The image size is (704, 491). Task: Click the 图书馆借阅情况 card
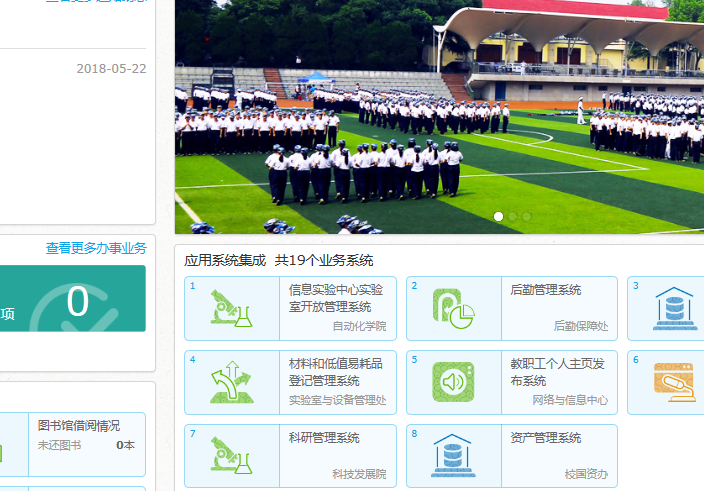point(86,434)
